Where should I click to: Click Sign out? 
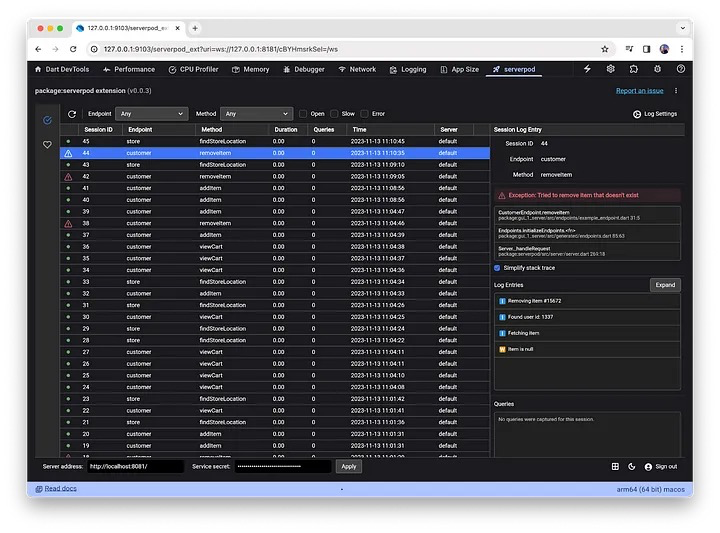tap(661, 466)
